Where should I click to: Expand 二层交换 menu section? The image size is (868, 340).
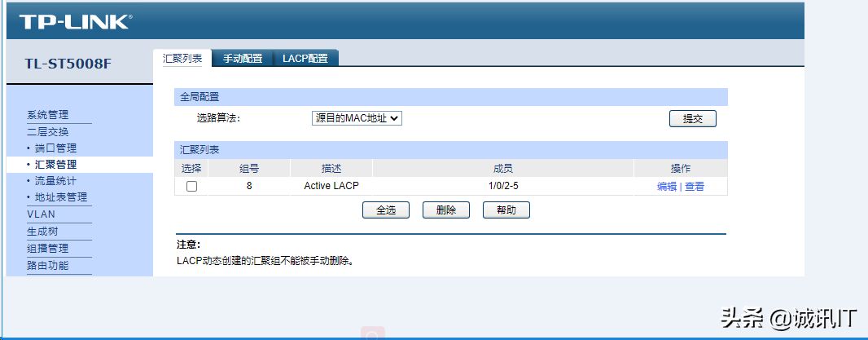[x=48, y=131]
